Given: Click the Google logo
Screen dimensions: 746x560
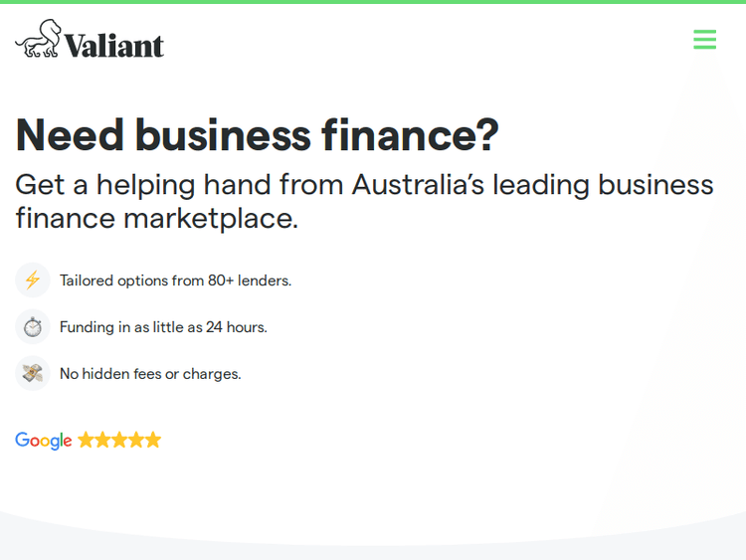Looking at the screenshot, I should (x=44, y=441).
